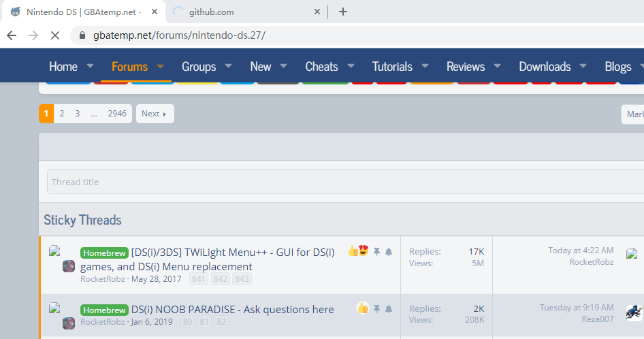Open the Forums navigation item

[x=129, y=67]
